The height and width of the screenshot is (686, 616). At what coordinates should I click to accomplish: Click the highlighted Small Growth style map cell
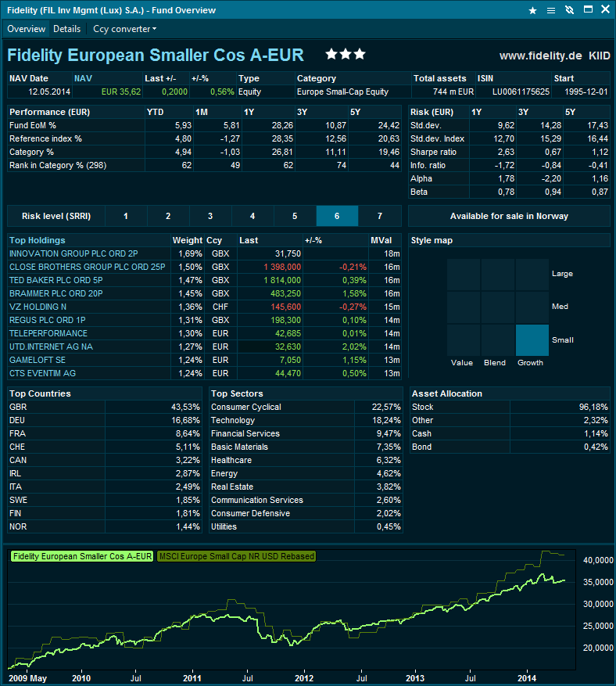(x=532, y=340)
